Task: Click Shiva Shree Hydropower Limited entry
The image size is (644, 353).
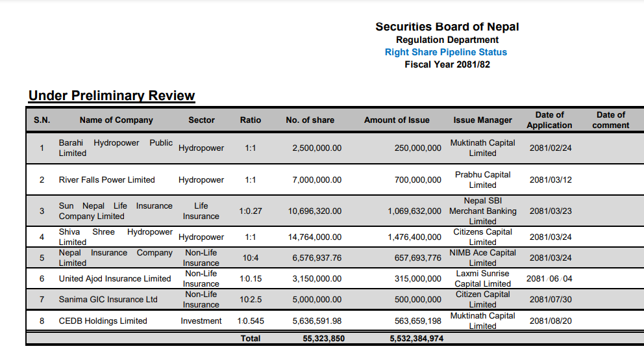Action: 116,237
